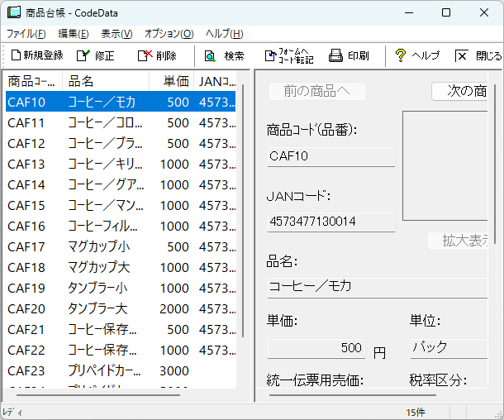
Task: Sort by the 品名 column header
Action: pyautogui.click(x=106, y=81)
